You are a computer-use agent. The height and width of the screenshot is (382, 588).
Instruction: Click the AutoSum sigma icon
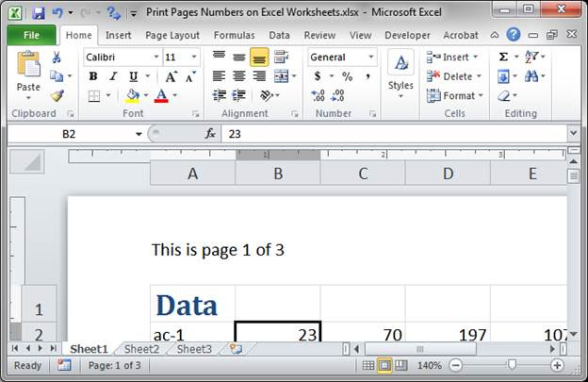[503, 57]
